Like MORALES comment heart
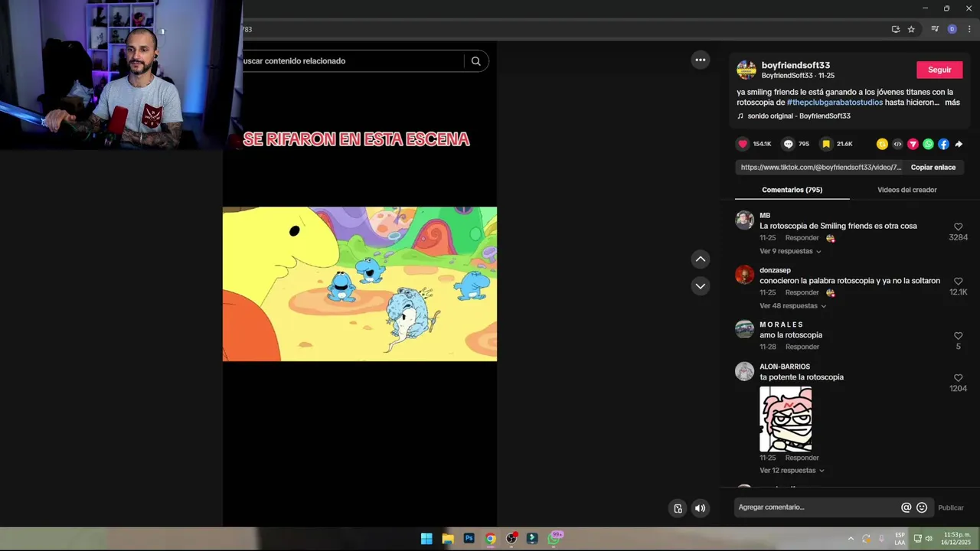The height and width of the screenshot is (551, 980). 958,336
